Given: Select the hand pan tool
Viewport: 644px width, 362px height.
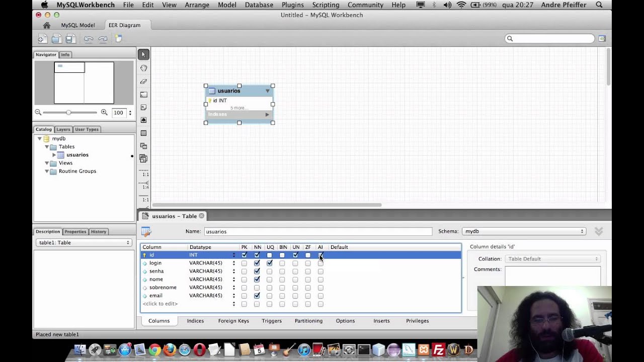Looking at the screenshot, I should [143, 68].
